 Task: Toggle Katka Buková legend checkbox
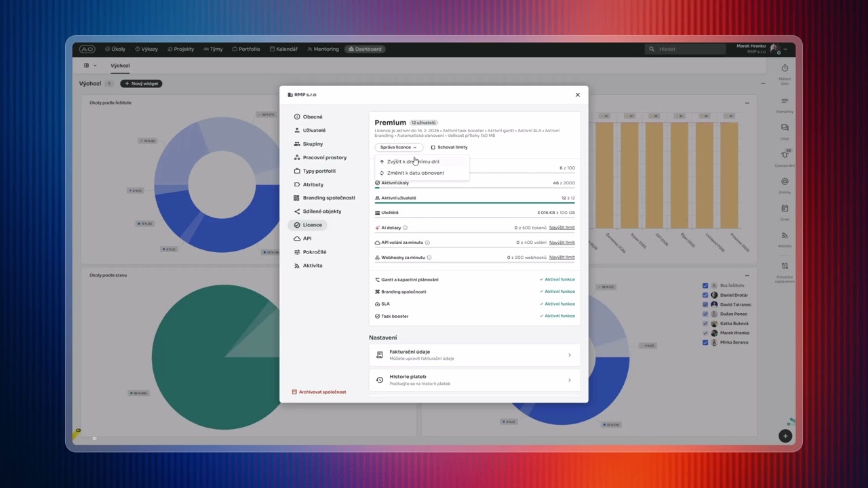[x=705, y=324]
